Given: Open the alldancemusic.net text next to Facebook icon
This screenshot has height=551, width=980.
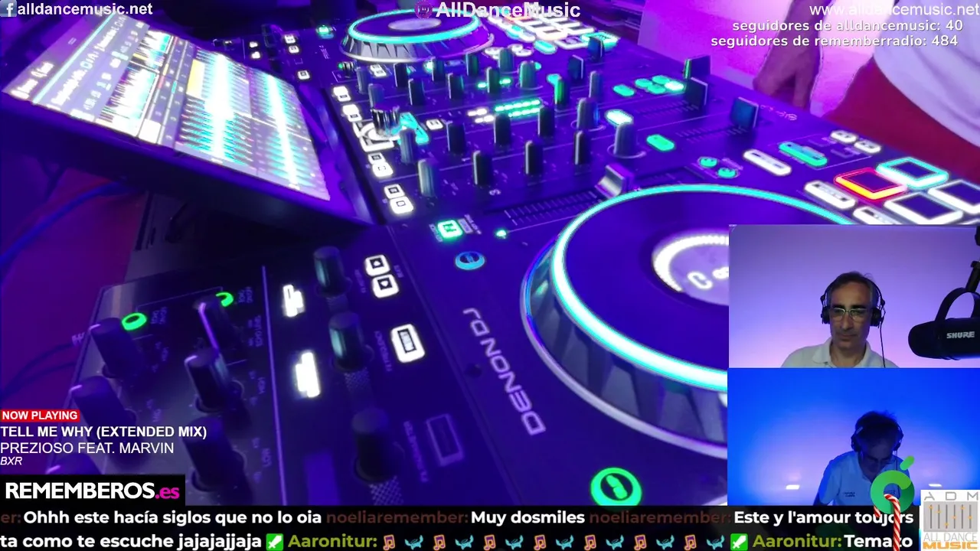Looking at the screenshot, I should [x=84, y=9].
